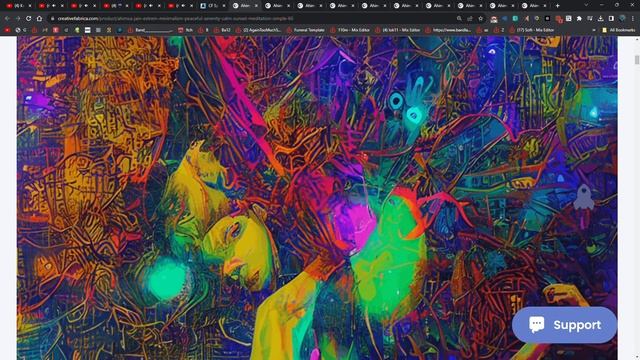Open the 'Band' bookmark
This screenshot has width=640, height=360.
[x=151, y=30]
